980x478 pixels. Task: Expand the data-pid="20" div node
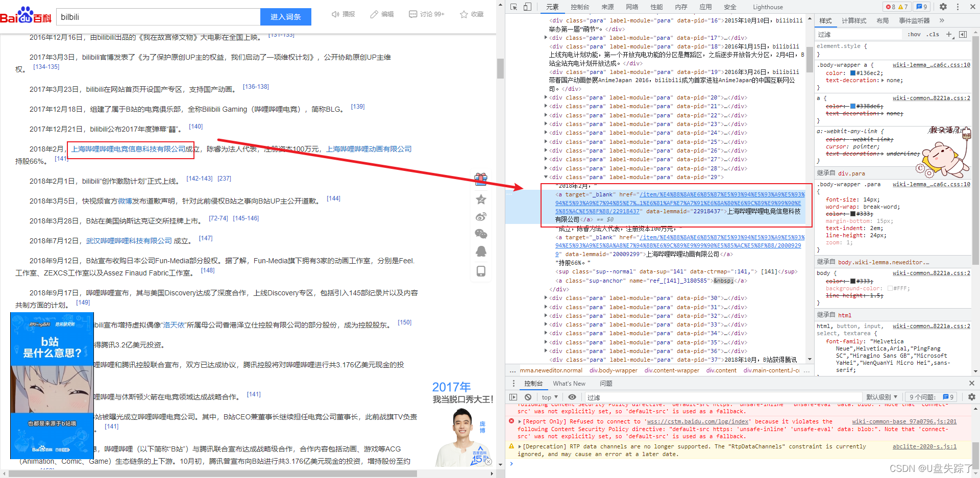(546, 97)
